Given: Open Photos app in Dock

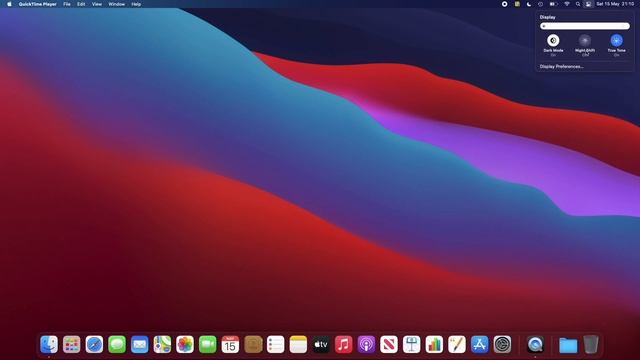Looking at the screenshot, I should tap(185, 344).
